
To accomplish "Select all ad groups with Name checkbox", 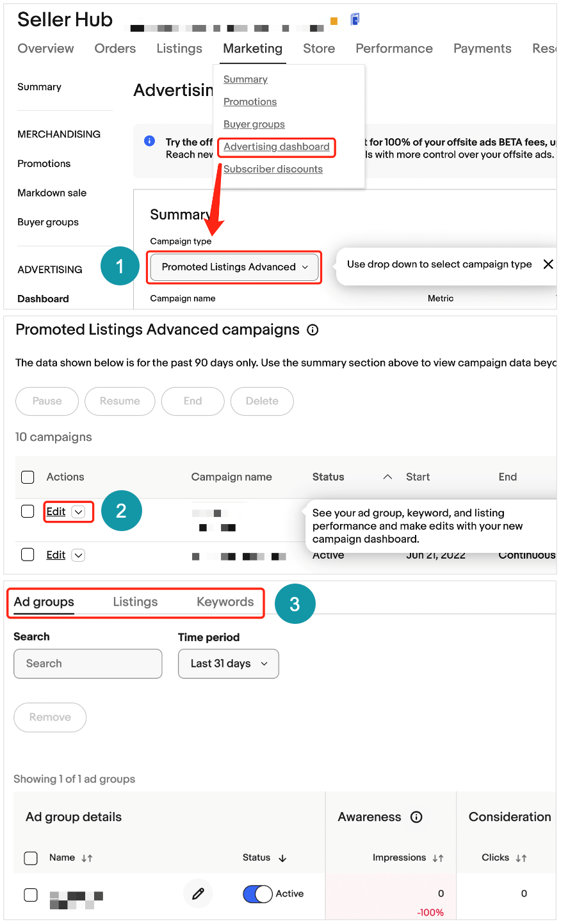I will [x=31, y=858].
